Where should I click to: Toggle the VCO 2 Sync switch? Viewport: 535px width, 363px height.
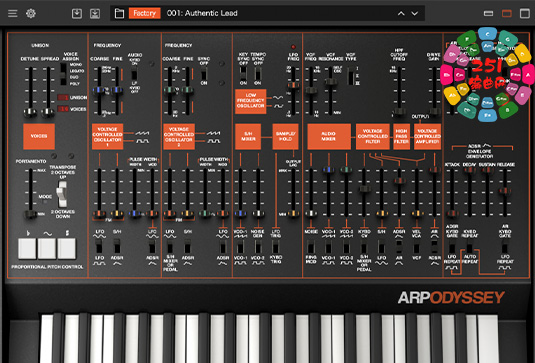click(204, 74)
